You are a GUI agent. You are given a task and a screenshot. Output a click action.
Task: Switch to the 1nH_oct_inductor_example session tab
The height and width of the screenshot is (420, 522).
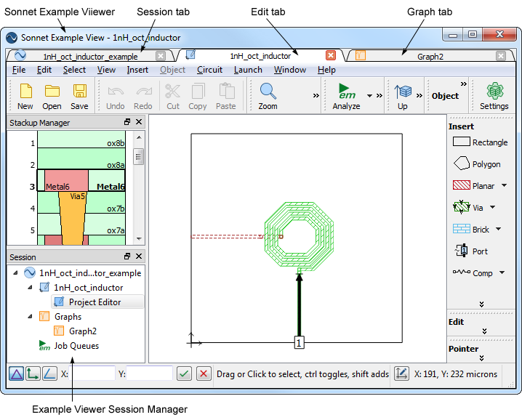point(90,56)
